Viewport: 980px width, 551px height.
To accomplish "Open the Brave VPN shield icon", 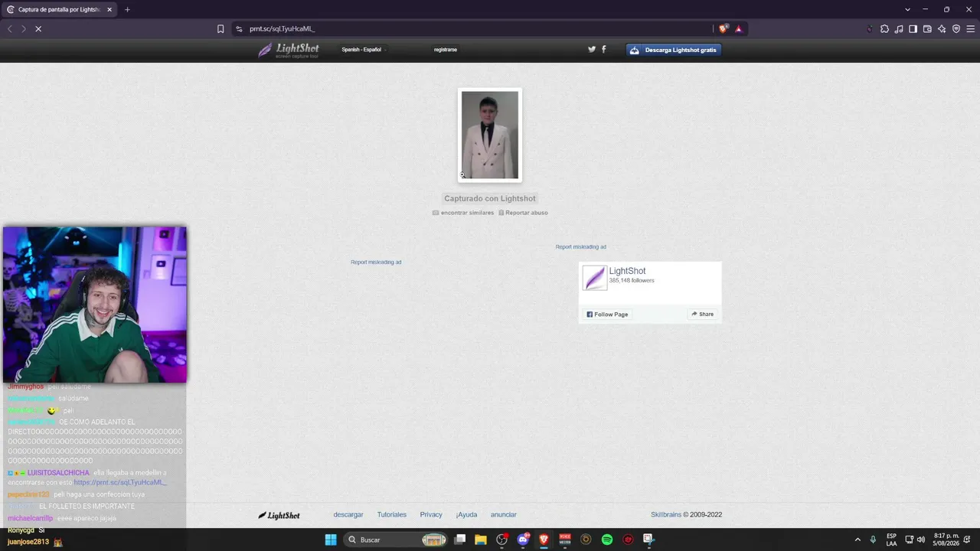I will pos(956,29).
